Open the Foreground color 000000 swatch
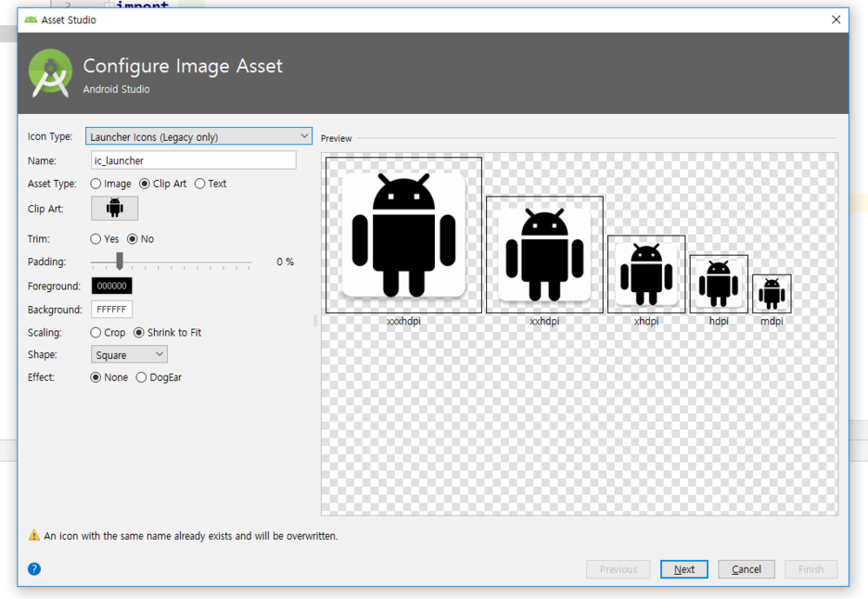The height and width of the screenshot is (599, 868). 112,286
